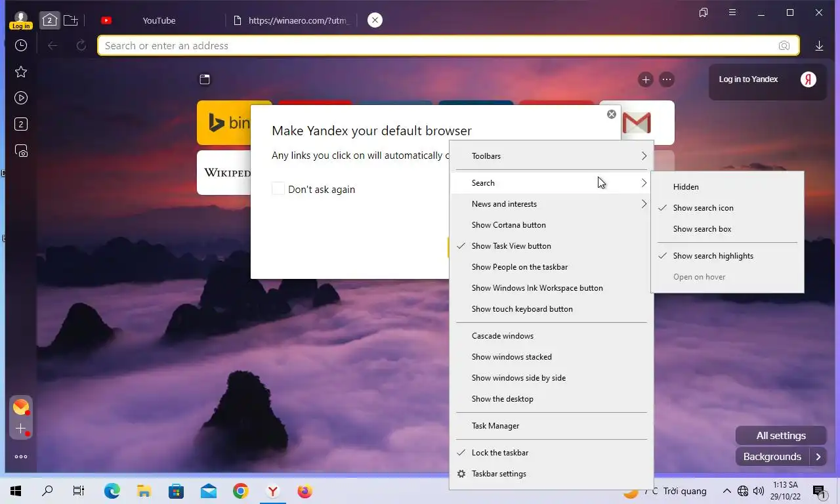Image resolution: width=840 pixels, height=504 pixels.
Task: Dismiss the default browser dialog
Action: pyautogui.click(x=612, y=114)
